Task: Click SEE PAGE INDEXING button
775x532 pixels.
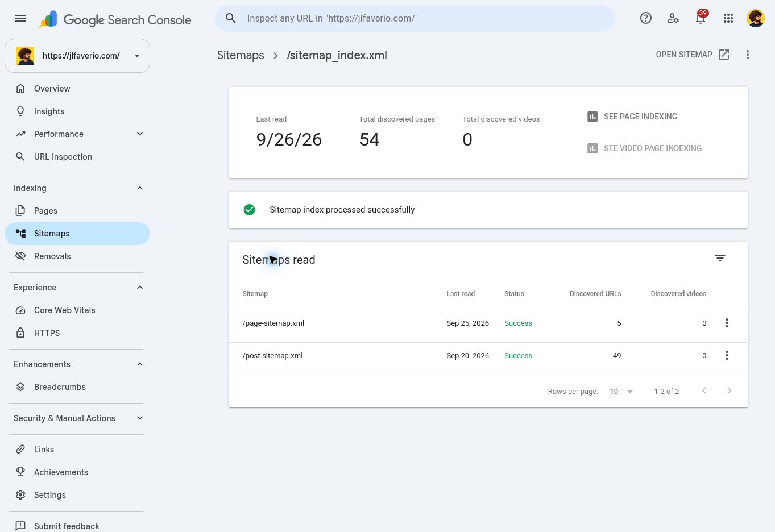Action: [632, 117]
